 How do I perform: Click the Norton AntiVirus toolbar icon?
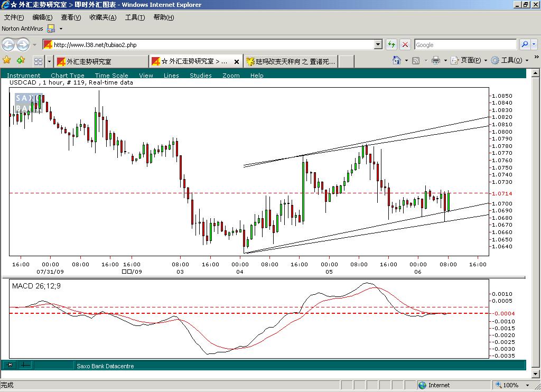pos(51,29)
